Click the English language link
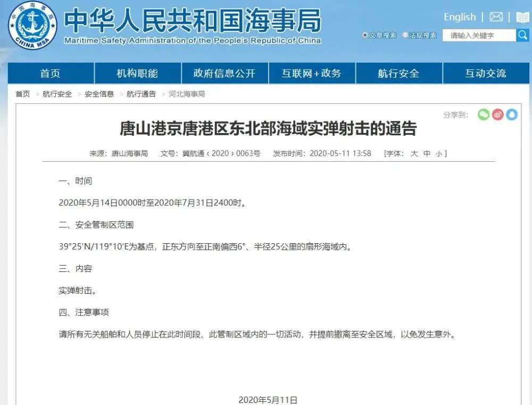The width and height of the screenshot is (532, 405). click(459, 16)
